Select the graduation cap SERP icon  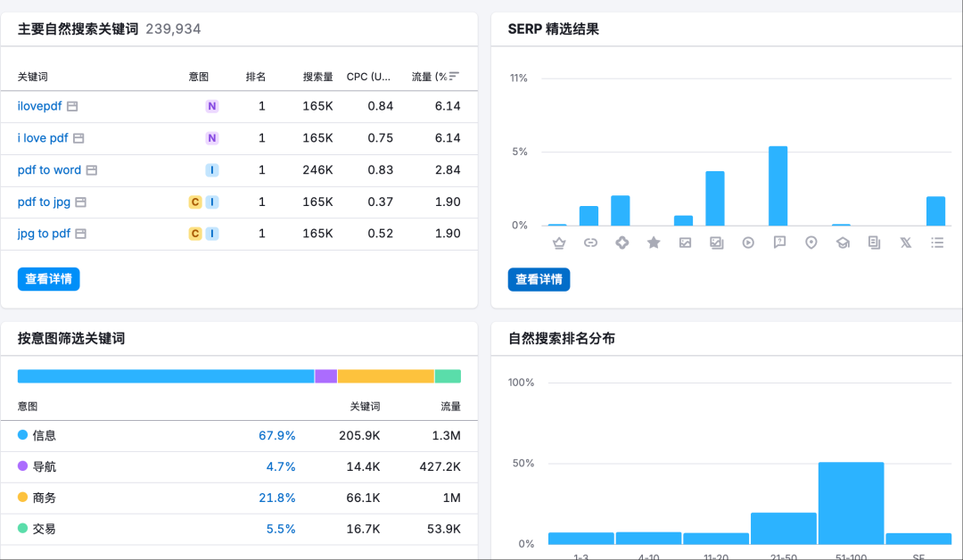pyautogui.click(x=843, y=243)
